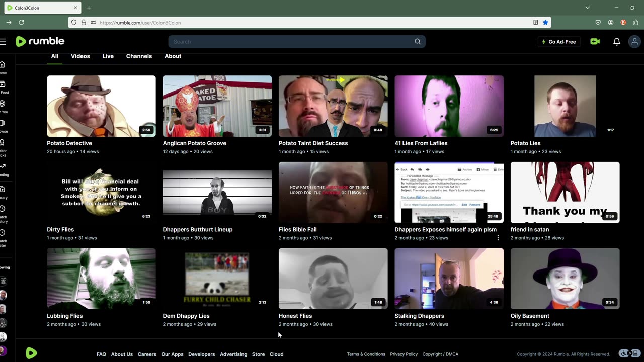Open the Potato Detective video thumbnail
The width and height of the screenshot is (644, 362).
pyautogui.click(x=101, y=106)
